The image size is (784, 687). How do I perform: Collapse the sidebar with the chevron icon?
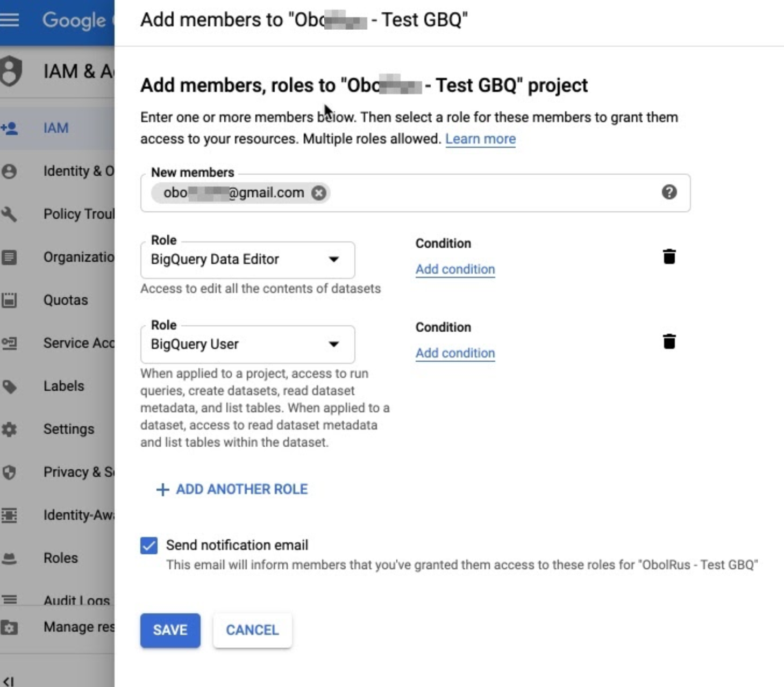[8, 681]
